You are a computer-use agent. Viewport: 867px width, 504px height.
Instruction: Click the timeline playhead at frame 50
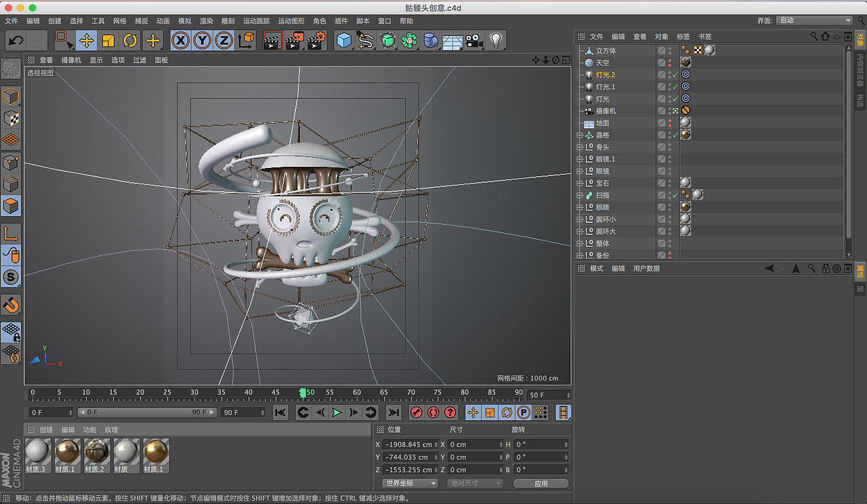[303, 393]
